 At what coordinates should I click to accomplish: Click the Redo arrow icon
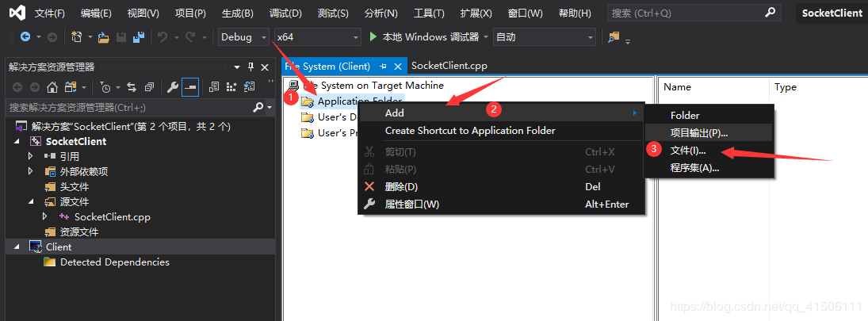(x=190, y=37)
